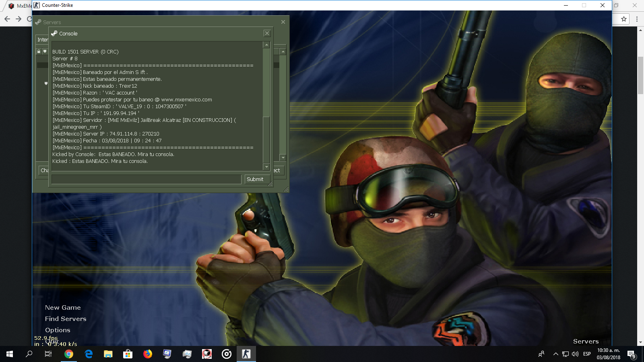Click Servers list scrollbar up arrow
The image size is (644, 362).
click(283, 51)
